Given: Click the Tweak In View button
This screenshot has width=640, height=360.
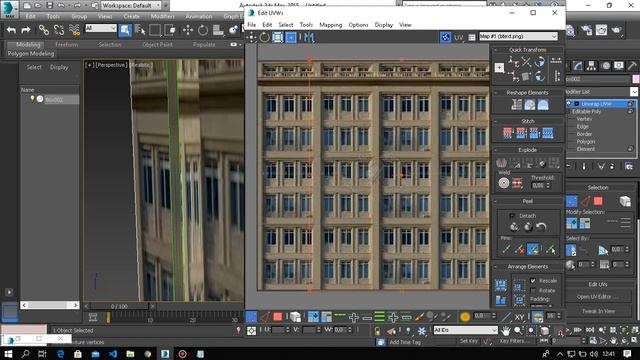Looking at the screenshot, I should (x=598, y=311).
